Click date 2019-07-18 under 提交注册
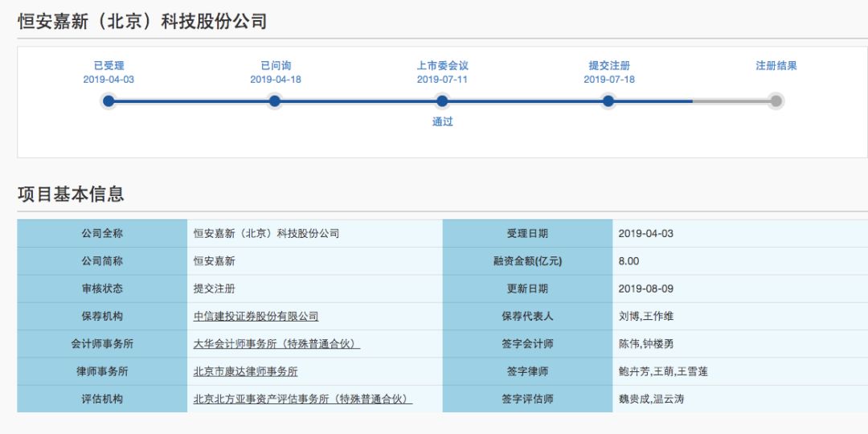Image resolution: width=868 pixels, height=434 pixels. [609, 80]
